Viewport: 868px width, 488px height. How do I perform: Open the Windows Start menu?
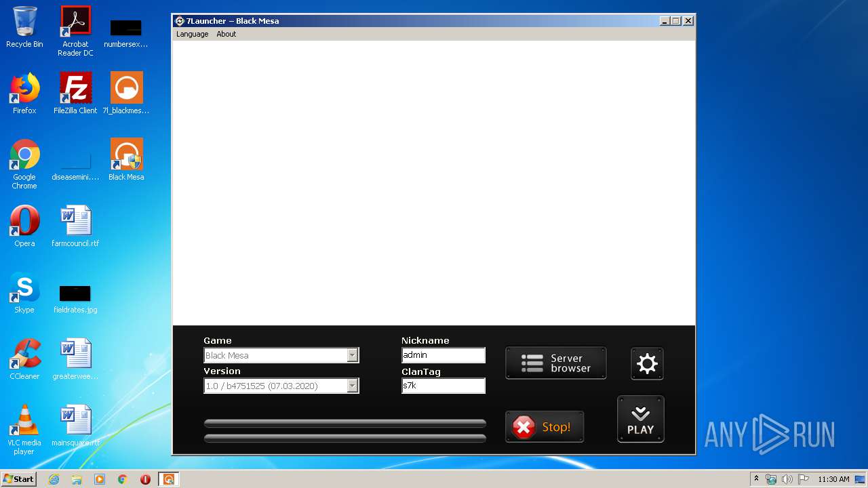tap(19, 479)
